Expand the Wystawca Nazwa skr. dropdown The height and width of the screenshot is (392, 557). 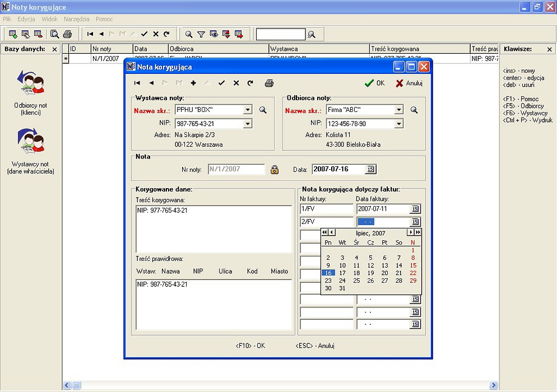pyautogui.click(x=248, y=110)
